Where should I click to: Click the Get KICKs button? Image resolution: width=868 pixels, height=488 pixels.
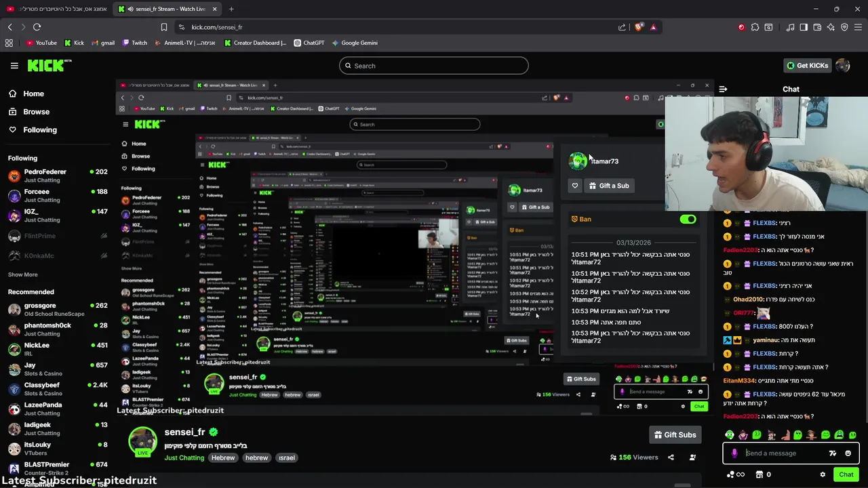807,66
